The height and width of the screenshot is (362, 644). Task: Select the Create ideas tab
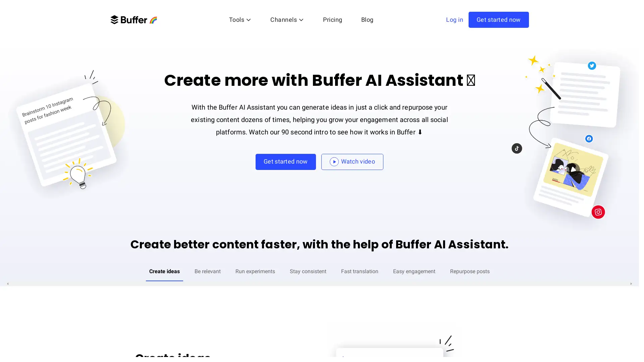click(164, 271)
